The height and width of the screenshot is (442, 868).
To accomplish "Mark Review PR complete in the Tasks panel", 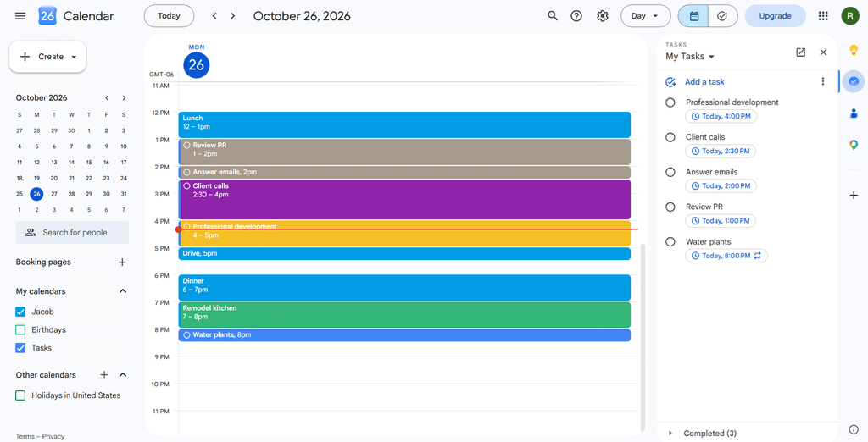I will 670,207.
